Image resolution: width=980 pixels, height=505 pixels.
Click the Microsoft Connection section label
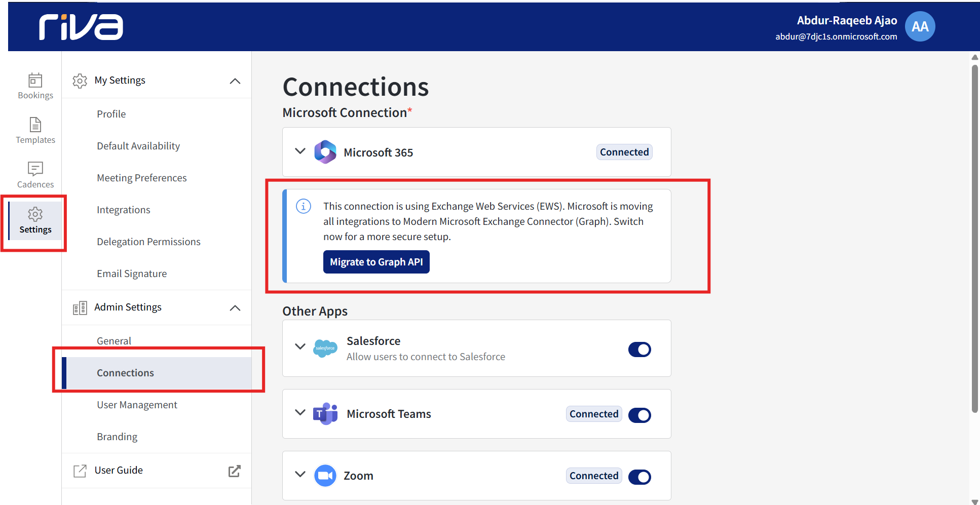pyautogui.click(x=347, y=112)
